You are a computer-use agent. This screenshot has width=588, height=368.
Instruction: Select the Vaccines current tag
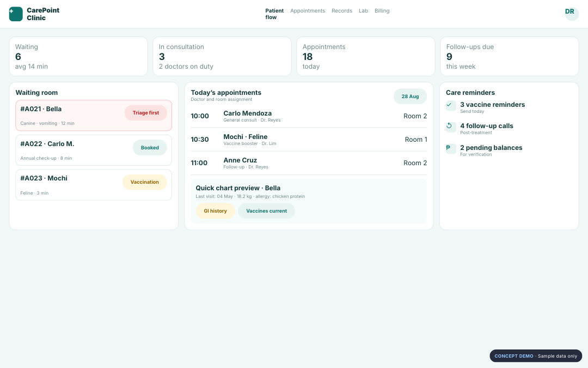(x=266, y=211)
